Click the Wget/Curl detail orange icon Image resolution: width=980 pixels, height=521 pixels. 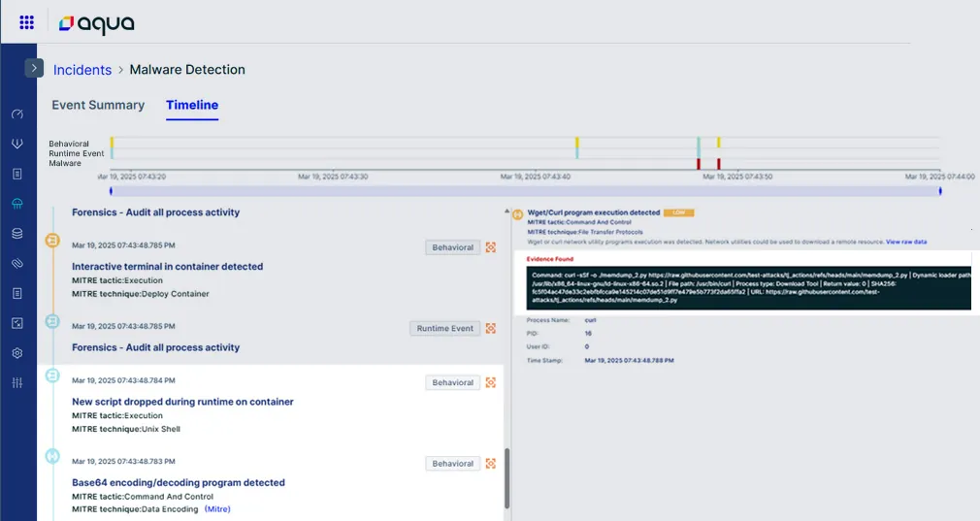point(517,214)
